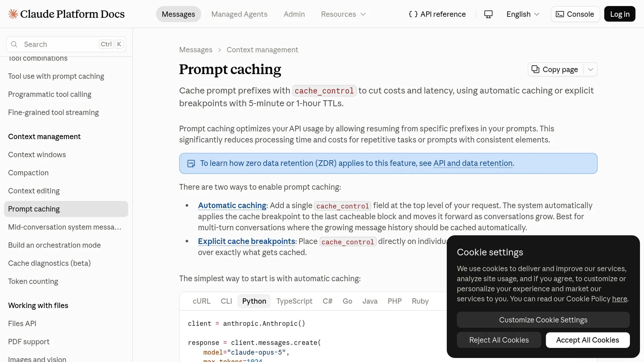Click the Claude starburst logo icon
644x362 pixels.
(13, 14)
